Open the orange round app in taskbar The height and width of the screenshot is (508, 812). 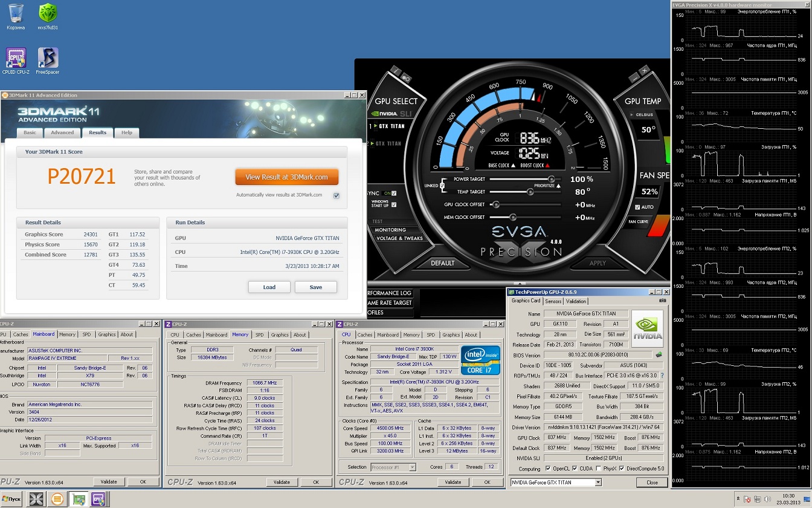coord(57,500)
